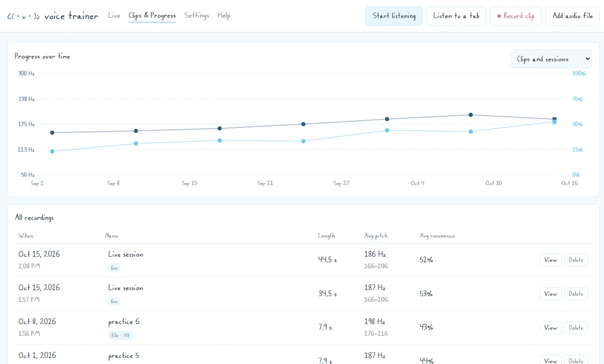Select the third light-blue resonance point from left

click(219, 140)
